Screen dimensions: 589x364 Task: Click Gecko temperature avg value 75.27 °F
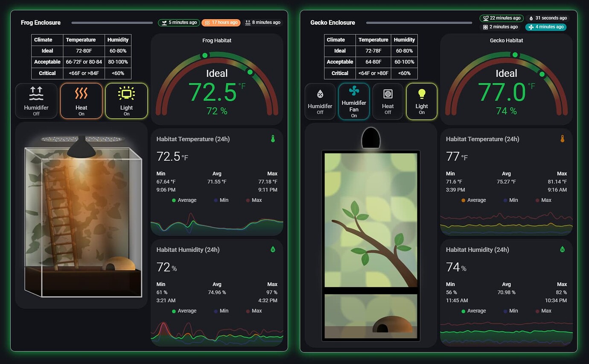pyautogui.click(x=507, y=182)
